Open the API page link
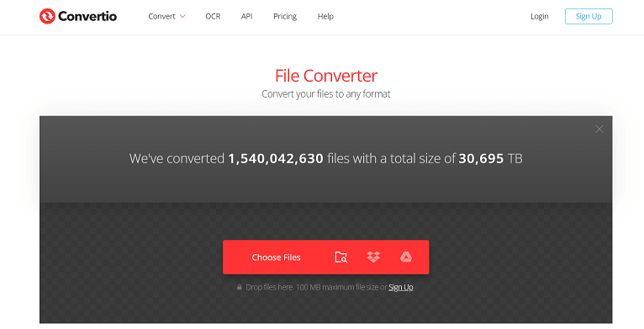This screenshot has width=644, height=329. [x=246, y=17]
